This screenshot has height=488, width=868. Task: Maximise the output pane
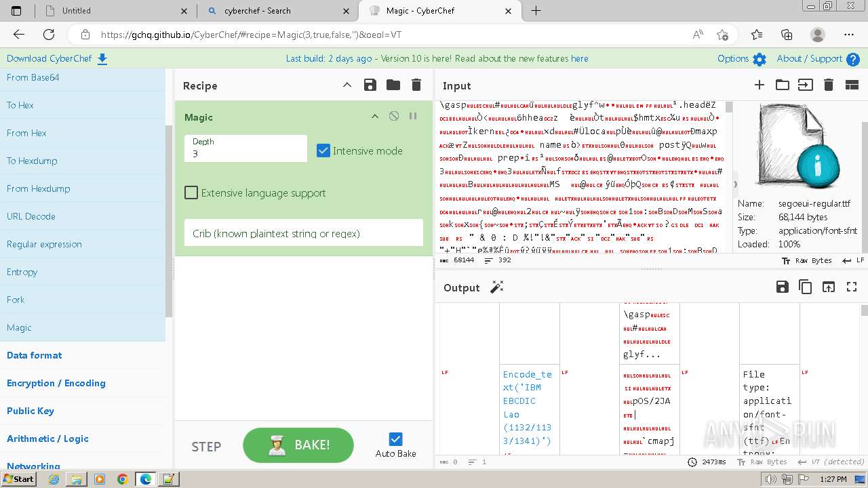pyautogui.click(x=852, y=287)
